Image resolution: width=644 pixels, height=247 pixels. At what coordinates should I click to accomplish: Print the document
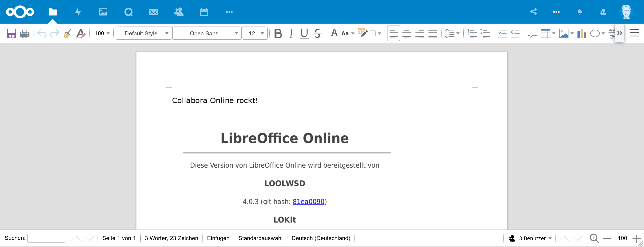coord(25,33)
